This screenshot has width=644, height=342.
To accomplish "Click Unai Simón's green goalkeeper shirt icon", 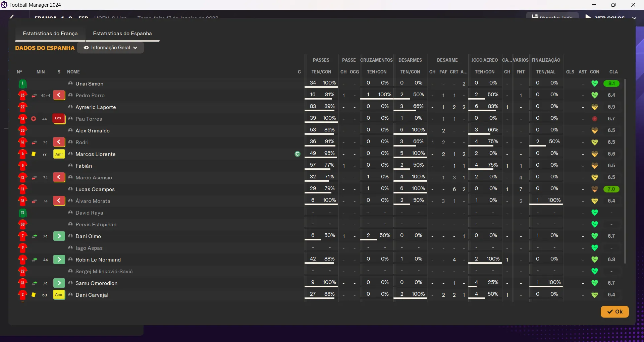I will click(x=22, y=84).
